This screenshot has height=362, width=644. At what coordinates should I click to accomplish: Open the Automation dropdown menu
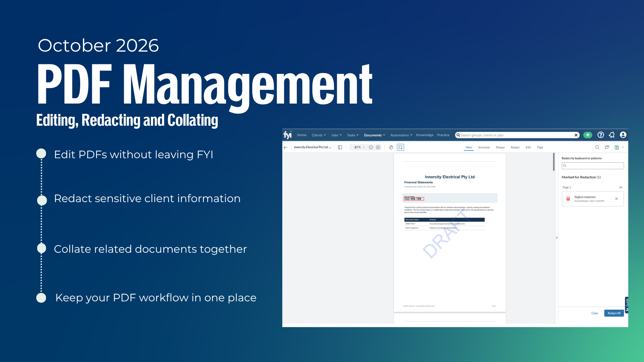[401, 135]
